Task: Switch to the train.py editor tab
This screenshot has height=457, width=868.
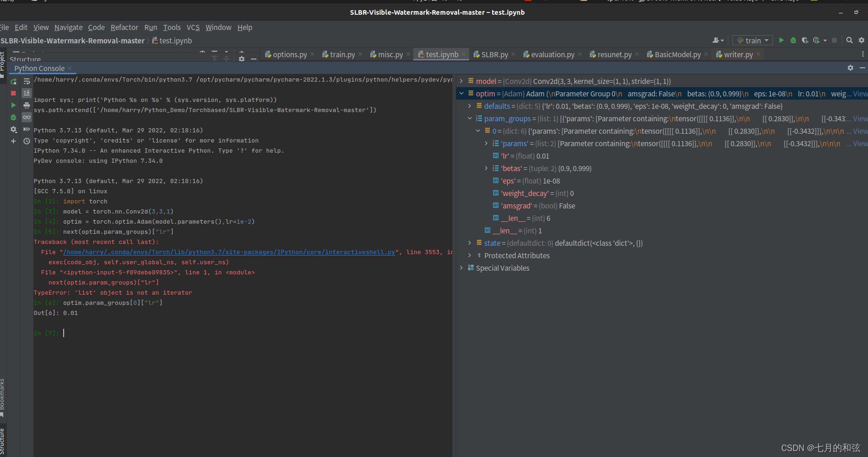Action: click(342, 54)
